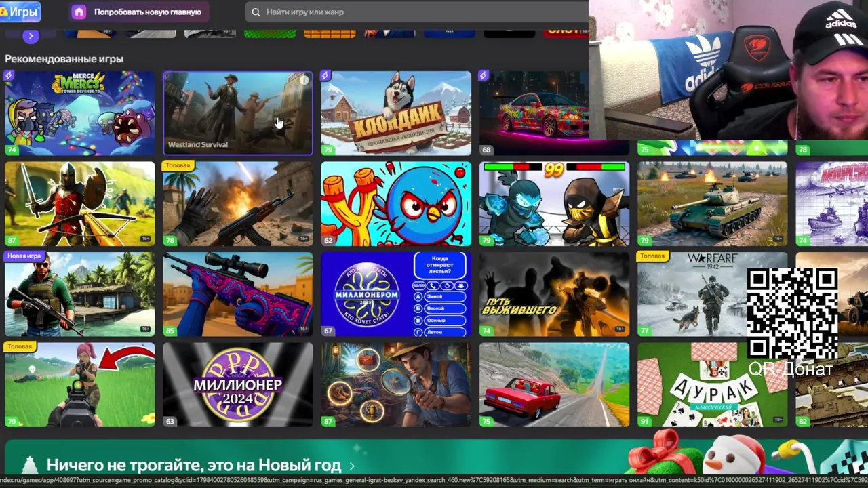Viewport: 868px width, 488px height.
Task: Open the sea battle game thumbnail
Action: pos(831,203)
